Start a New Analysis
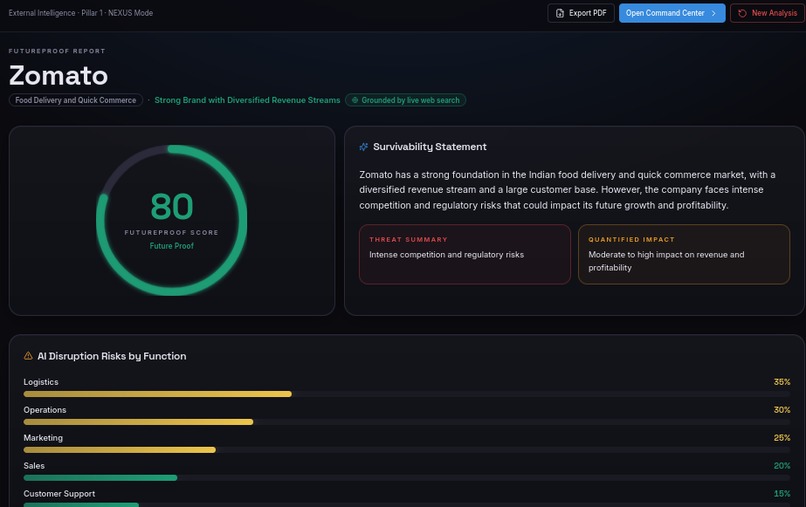The width and height of the screenshot is (806, 507). pyautogui.click(x=767, y=13)
